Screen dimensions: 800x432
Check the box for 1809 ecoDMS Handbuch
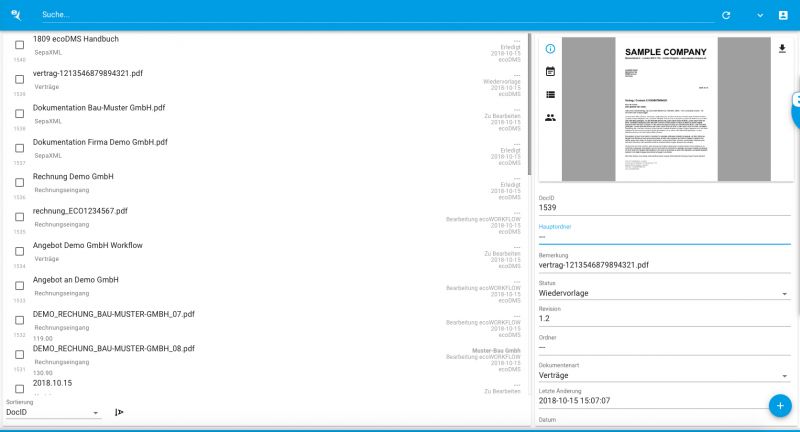tap(19, 45)
